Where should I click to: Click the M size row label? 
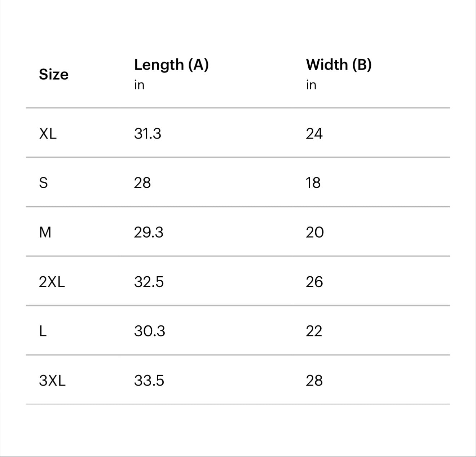point(45,232)
